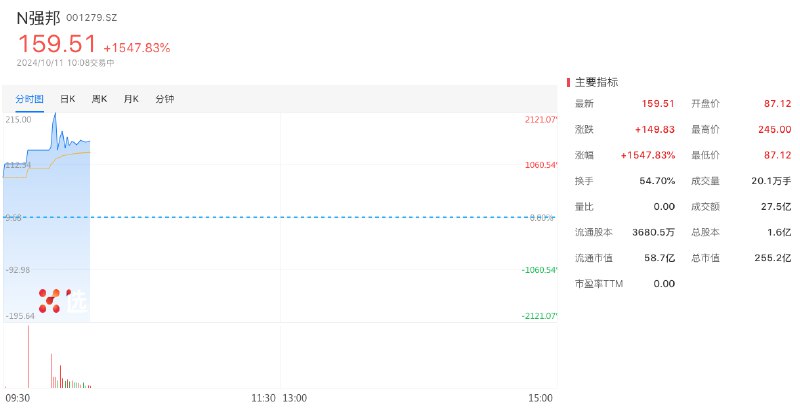The width and height of the screenshot is (800, 415).
Task: Click the 开盘价 value 87.12
Action: click(778, 104)
